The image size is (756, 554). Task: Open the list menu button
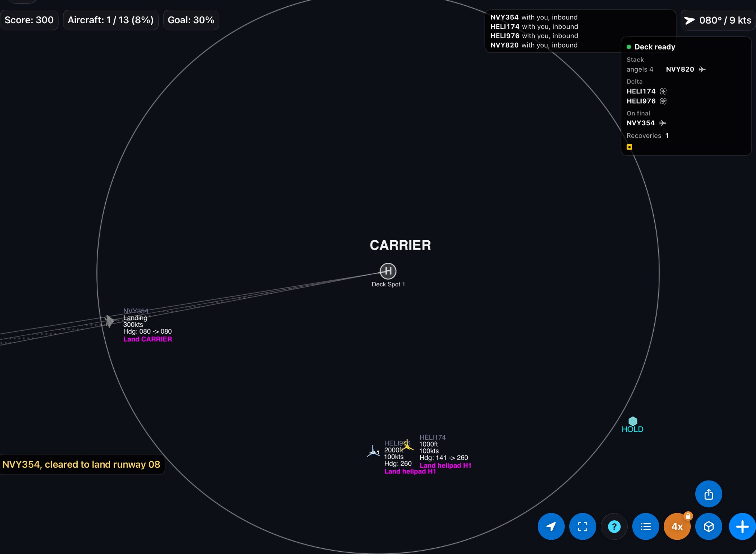point(645,527)
